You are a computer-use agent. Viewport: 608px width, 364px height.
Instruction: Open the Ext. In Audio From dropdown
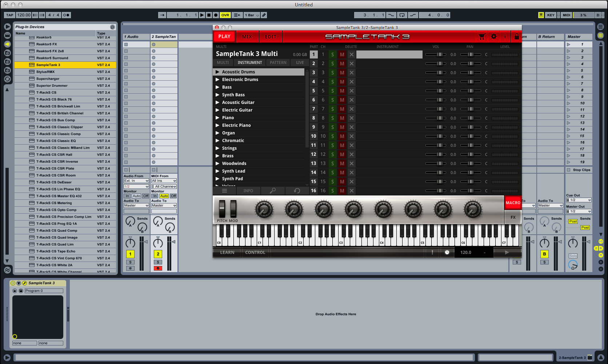pyautogui.click(x=136, y=181)
